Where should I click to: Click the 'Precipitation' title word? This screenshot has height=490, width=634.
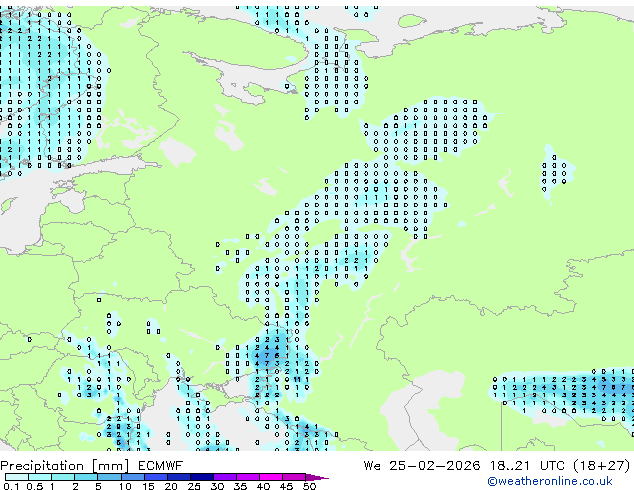[x=42, y=466]
